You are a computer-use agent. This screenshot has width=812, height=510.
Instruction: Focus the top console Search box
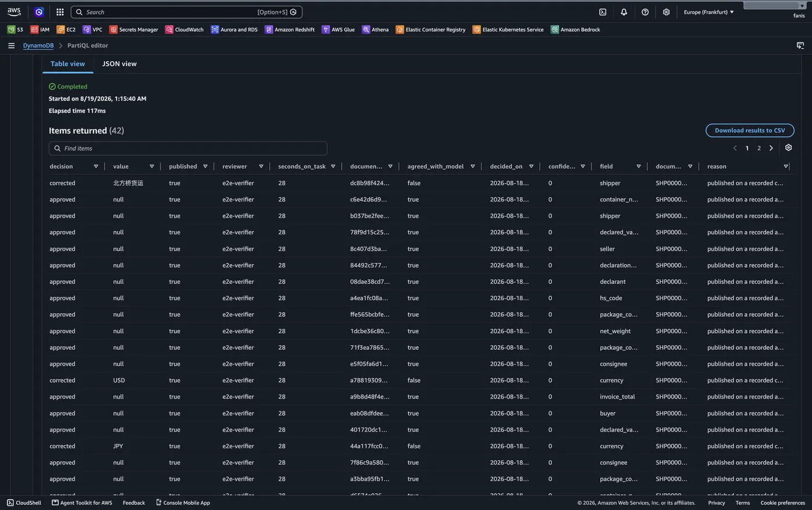pyautogui.click(x=186, y=12)
